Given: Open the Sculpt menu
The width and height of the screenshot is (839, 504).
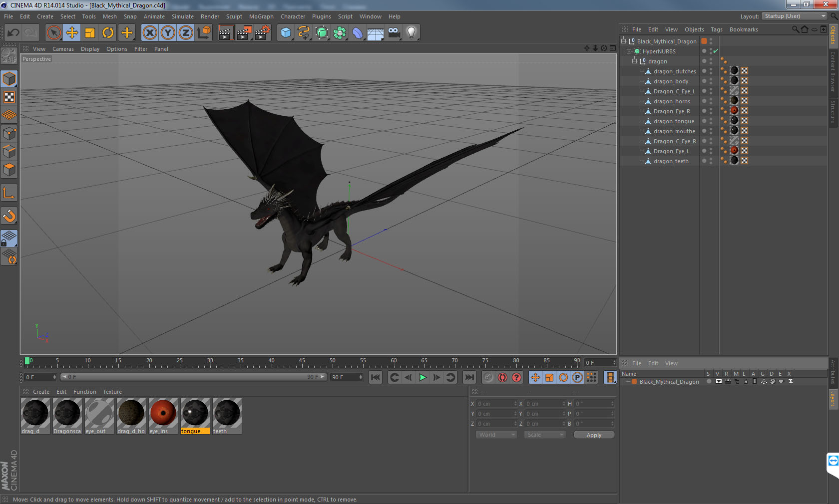Looking at the screenshot, I should coord(234,16).
